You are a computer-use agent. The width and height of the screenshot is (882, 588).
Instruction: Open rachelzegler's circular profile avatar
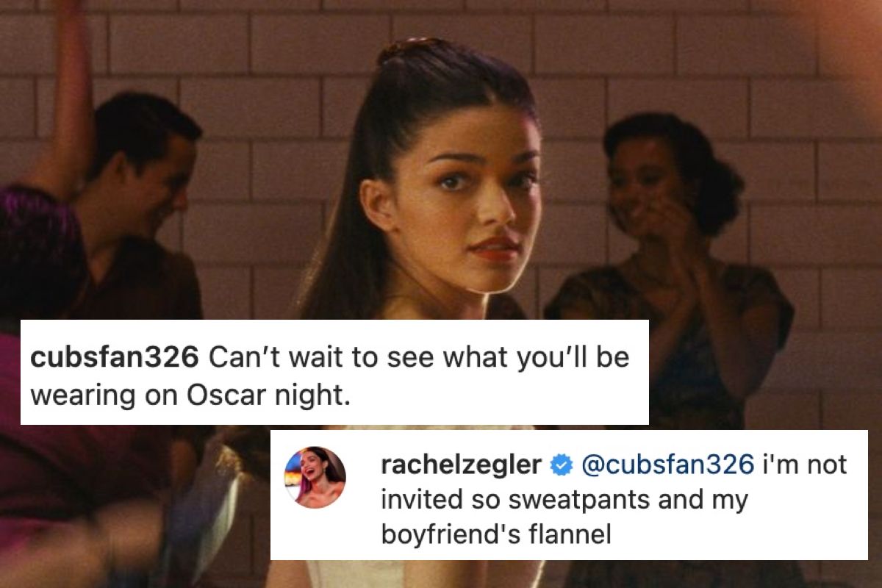[315, 477]
